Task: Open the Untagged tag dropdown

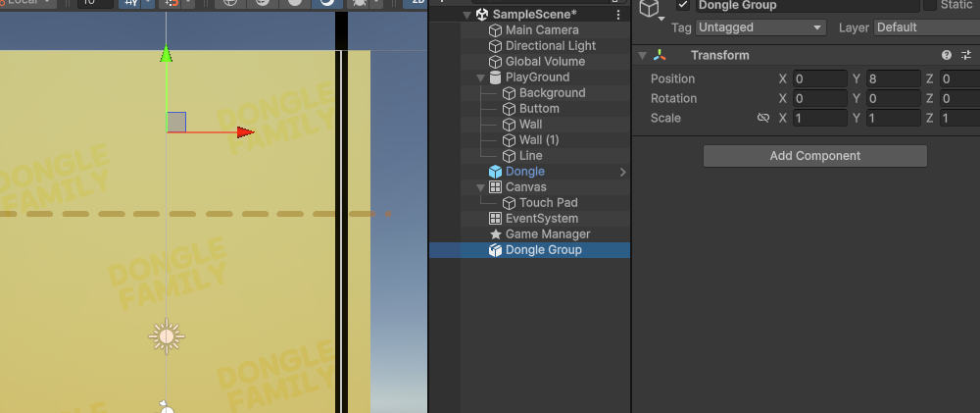Action: [x=761, y=27]
